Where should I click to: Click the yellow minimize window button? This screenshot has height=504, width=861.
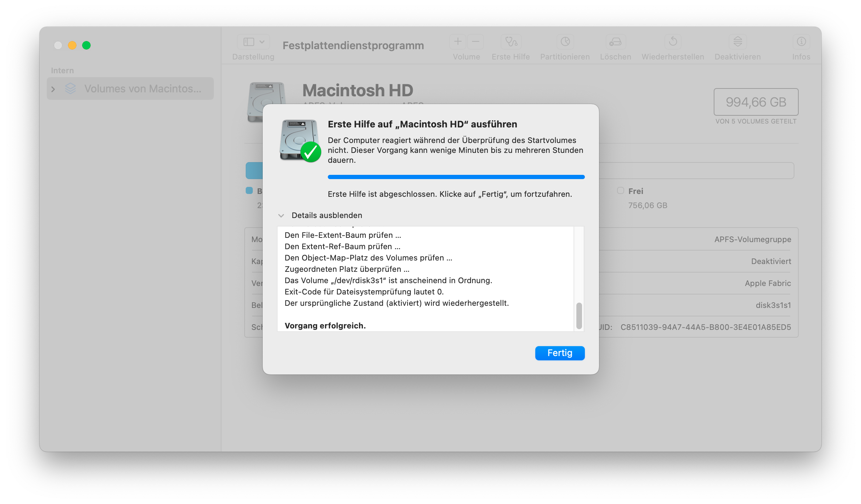click(x=72, y=45)
